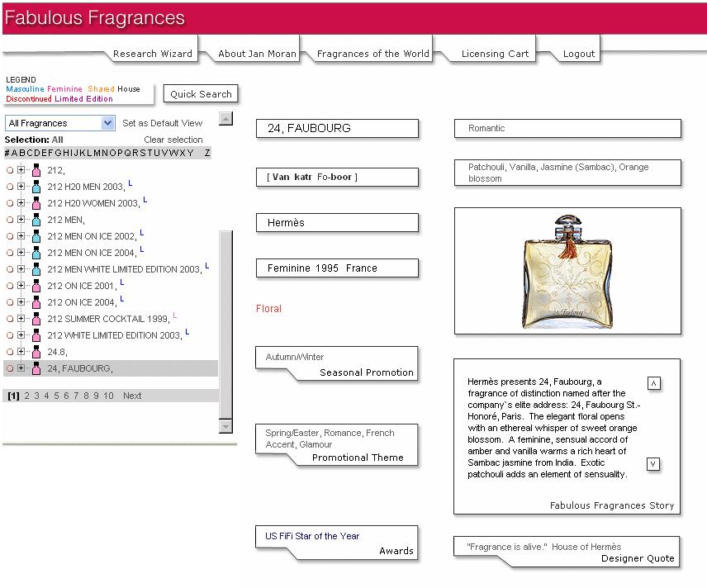Image resolution: width=707 pixels, height=588 pixels.
Task: Select the radio button for 24, FAUBOURG
Action: click(10, 368)
